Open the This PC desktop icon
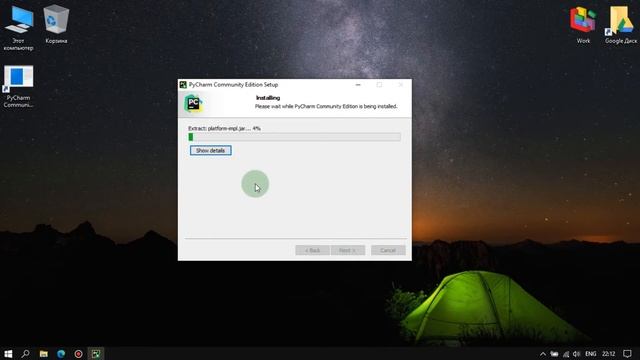 pyautogui.click(x=18, y=27)
